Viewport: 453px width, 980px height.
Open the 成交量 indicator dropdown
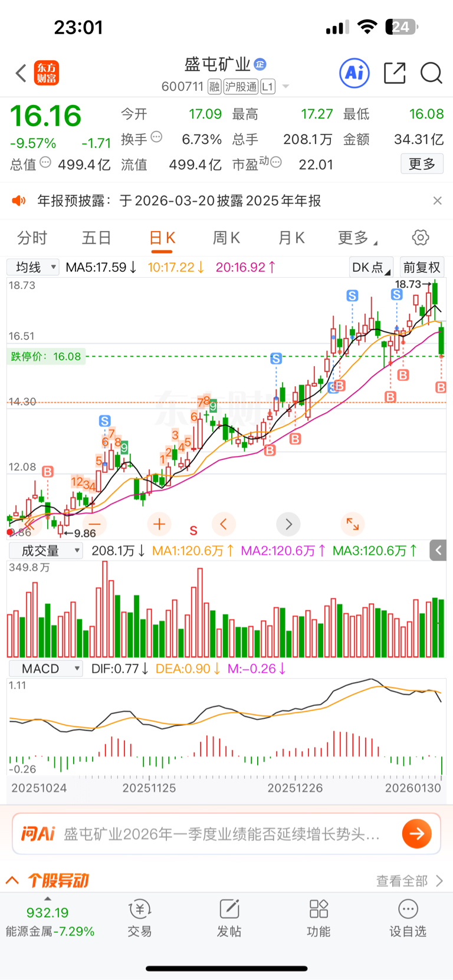point(45,551)
